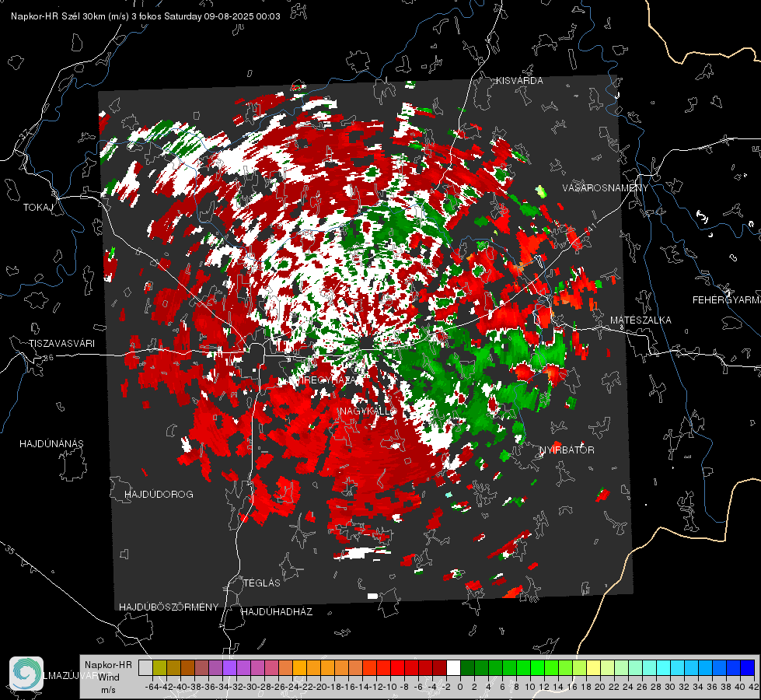Pick the dark blue swatch at legend end
761x700 pixels.
click(748, 668)
